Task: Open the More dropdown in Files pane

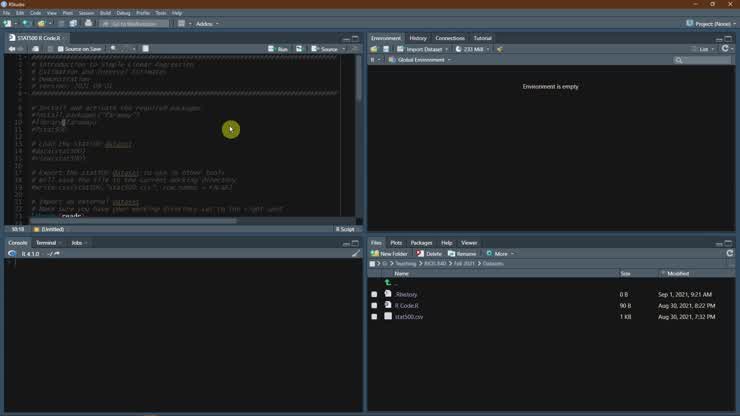Action: click(499, 254)
